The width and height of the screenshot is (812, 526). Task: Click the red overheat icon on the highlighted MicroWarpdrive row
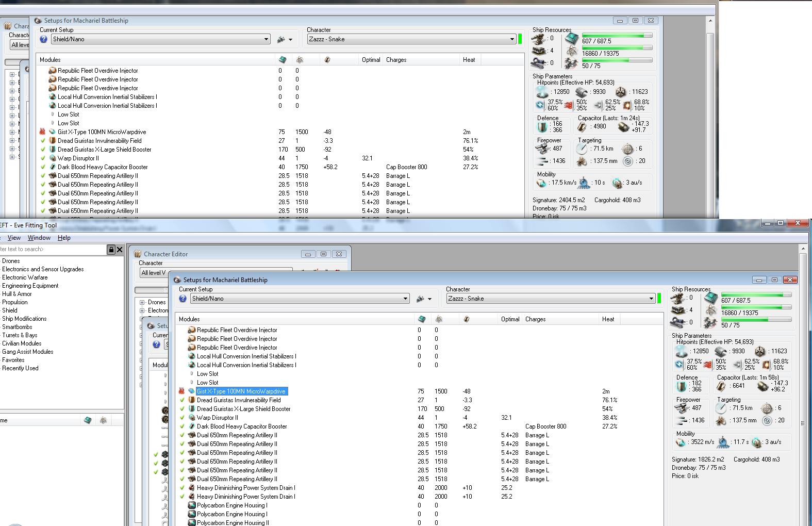pyautogui.click(x=181, y=391)
